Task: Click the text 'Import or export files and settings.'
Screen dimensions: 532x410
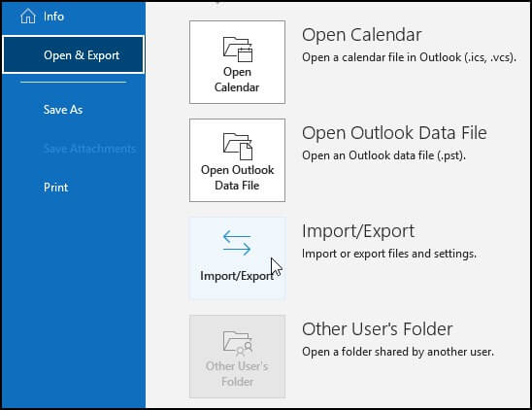Action: click(x=389, y=254)
